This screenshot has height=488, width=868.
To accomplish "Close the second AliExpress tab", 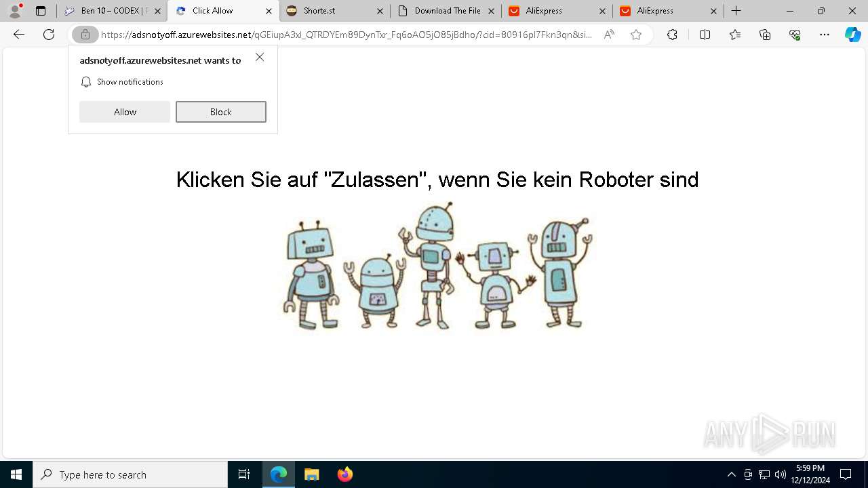I will tap(713, 11).
